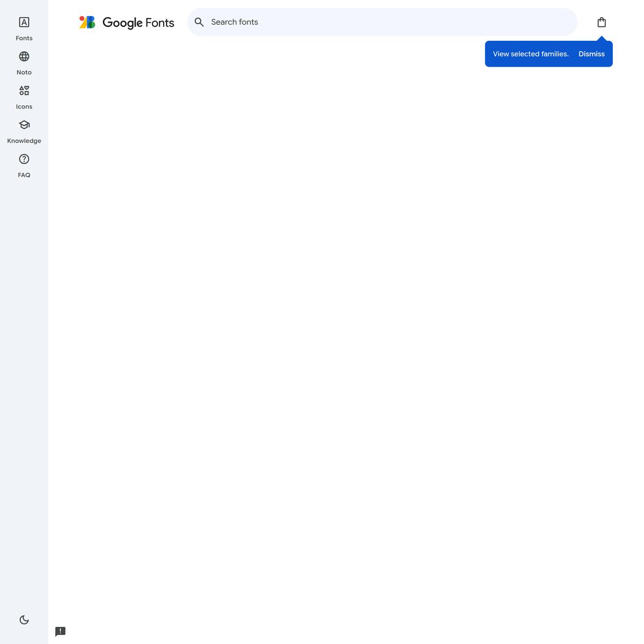Viewport: 644px width, 644px height.
Task: Click the Fonts icon in sidebar
Action: (x=24, y=22)
